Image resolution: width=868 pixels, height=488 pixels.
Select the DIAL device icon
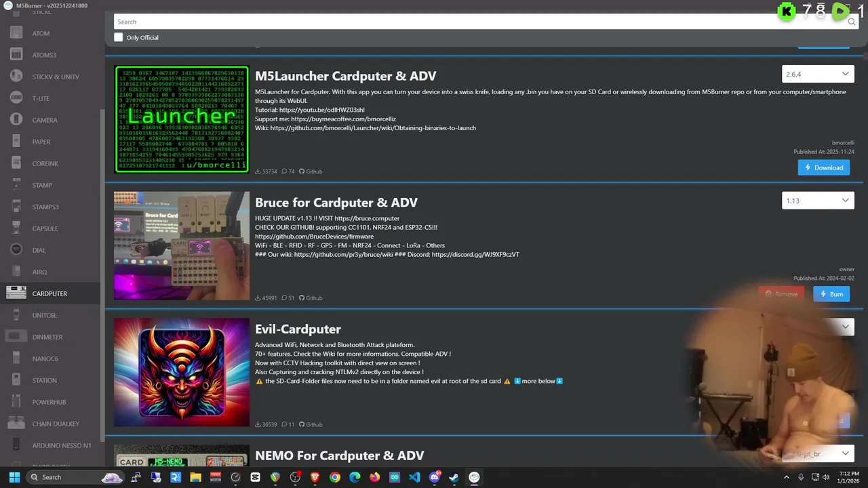[16, 250]
